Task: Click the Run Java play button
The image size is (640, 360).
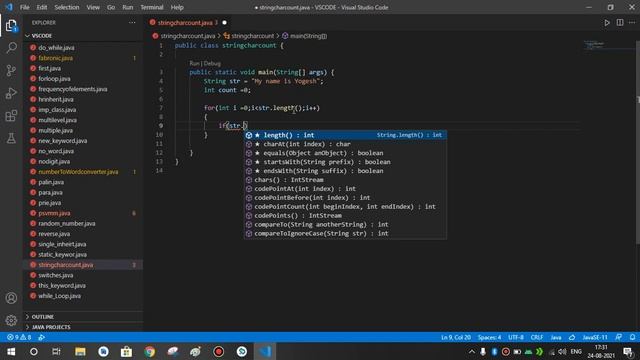Action: pos(607,23)
